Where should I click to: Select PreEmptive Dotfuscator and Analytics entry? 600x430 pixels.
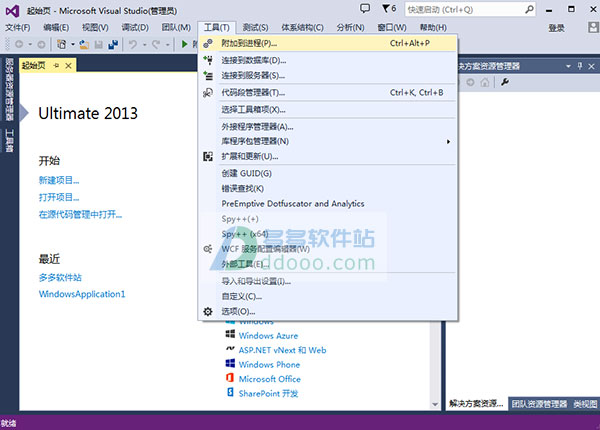[328, 204]
